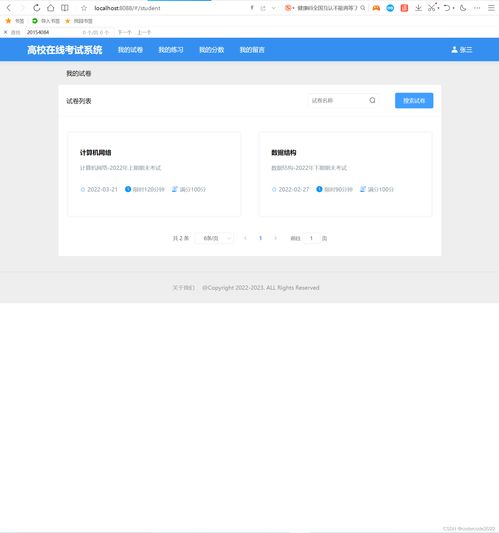Click the browser reload icon
Screen dimensions: 499x533
pyautogui.click(x=37, y=8)
